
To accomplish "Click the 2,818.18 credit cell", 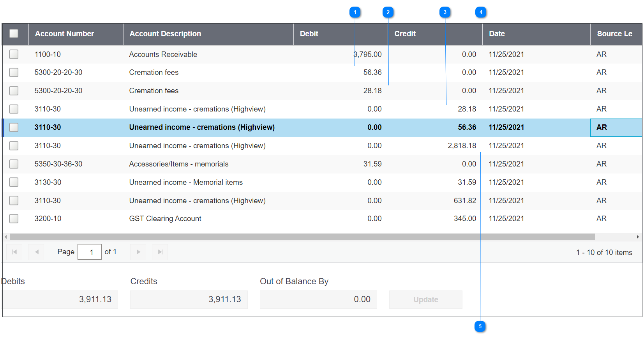I will [x=462, y=145].
